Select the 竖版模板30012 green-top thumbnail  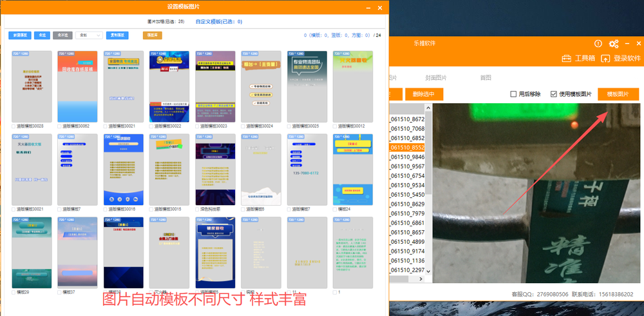(353, 86)
